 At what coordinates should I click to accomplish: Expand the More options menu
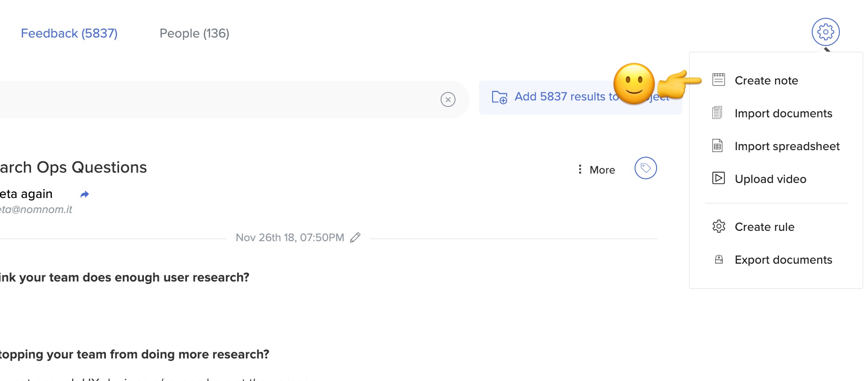(596, 170)
